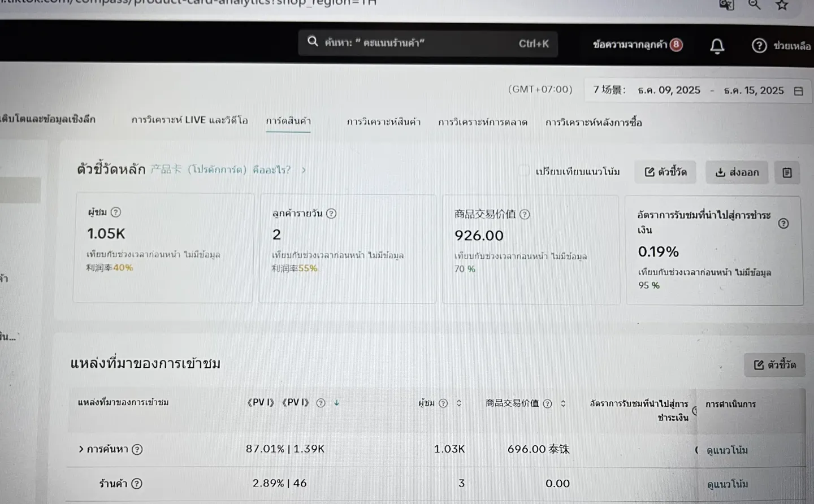Click the help icon on the ลูกค้ารายวัน card
Image resolution: width=814 pixels, height=504 pixels.
[x=331, y=213]
